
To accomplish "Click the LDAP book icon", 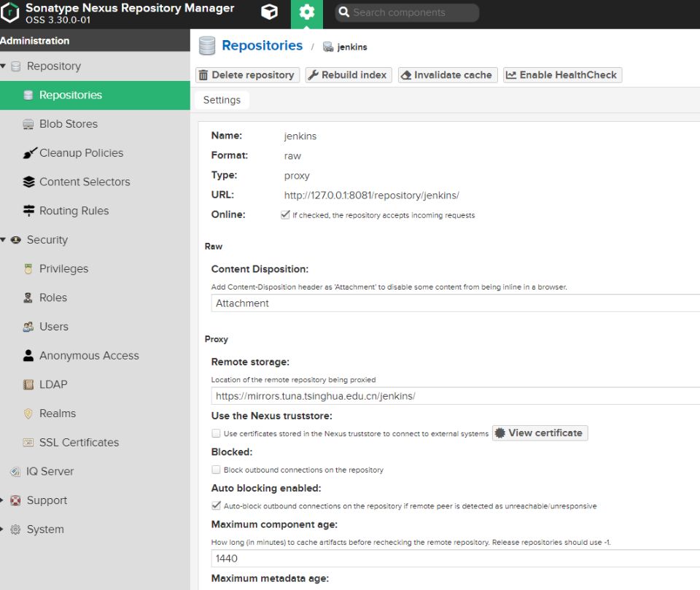I will click(x=28, y=384).
